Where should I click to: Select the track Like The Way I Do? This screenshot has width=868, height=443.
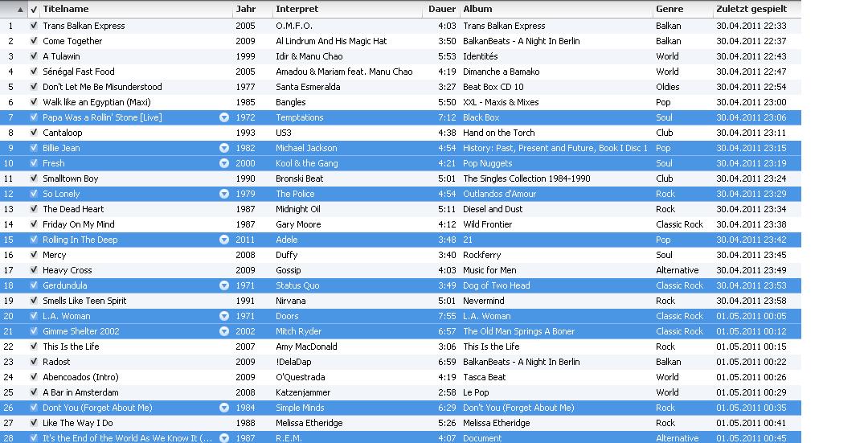point(77,423)
